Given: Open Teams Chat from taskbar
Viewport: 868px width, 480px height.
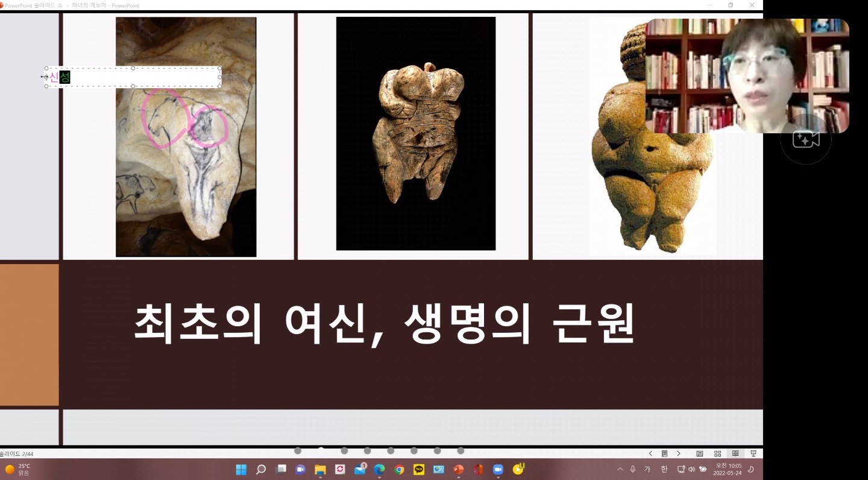Looking at the screenshot, I should [300, 469].
